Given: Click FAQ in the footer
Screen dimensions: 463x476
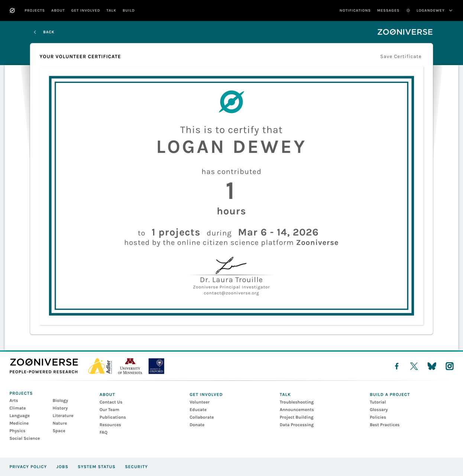Looking at the screenshot, I should 103,432.
